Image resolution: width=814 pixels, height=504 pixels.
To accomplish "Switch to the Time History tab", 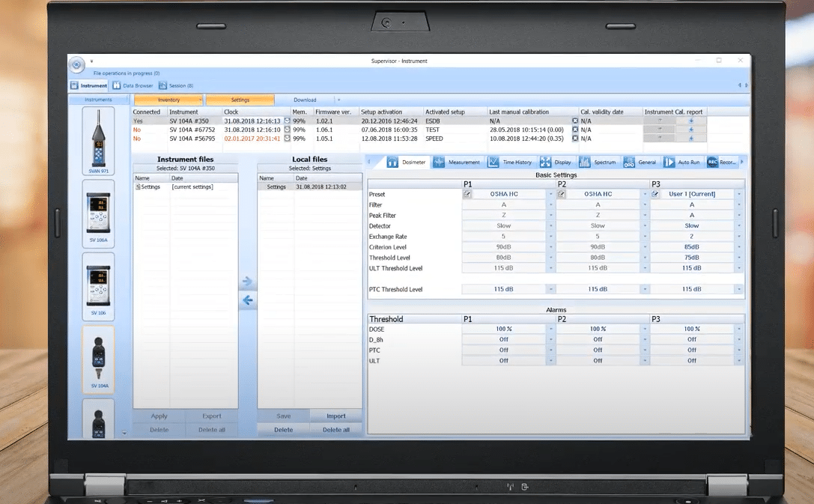I will 510,162.
